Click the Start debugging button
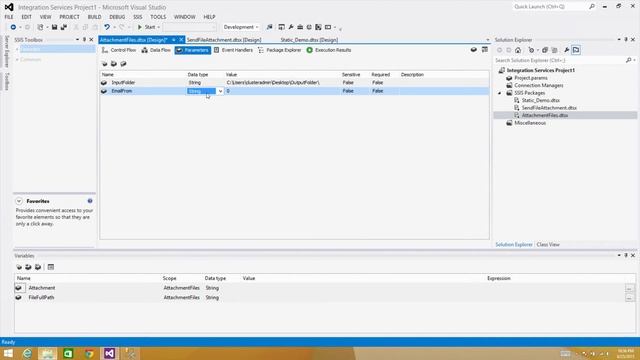This screenshot has height=360, width=640. click(x=147, y=27)
